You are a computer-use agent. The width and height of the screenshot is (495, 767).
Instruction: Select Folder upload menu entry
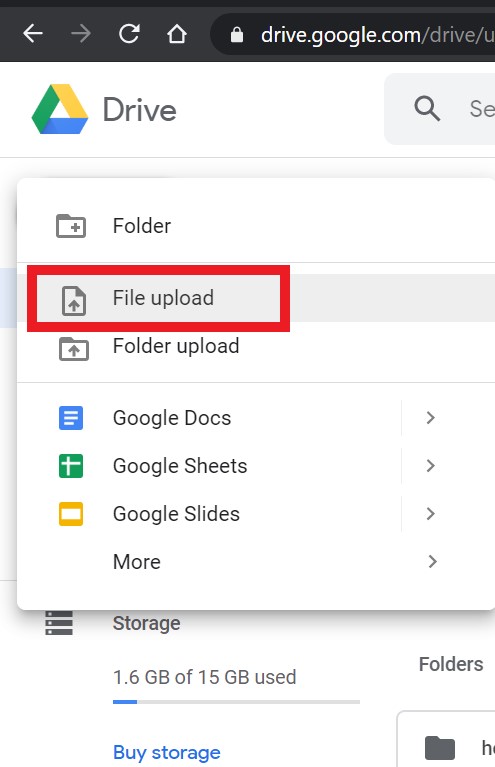click(256, 346)
